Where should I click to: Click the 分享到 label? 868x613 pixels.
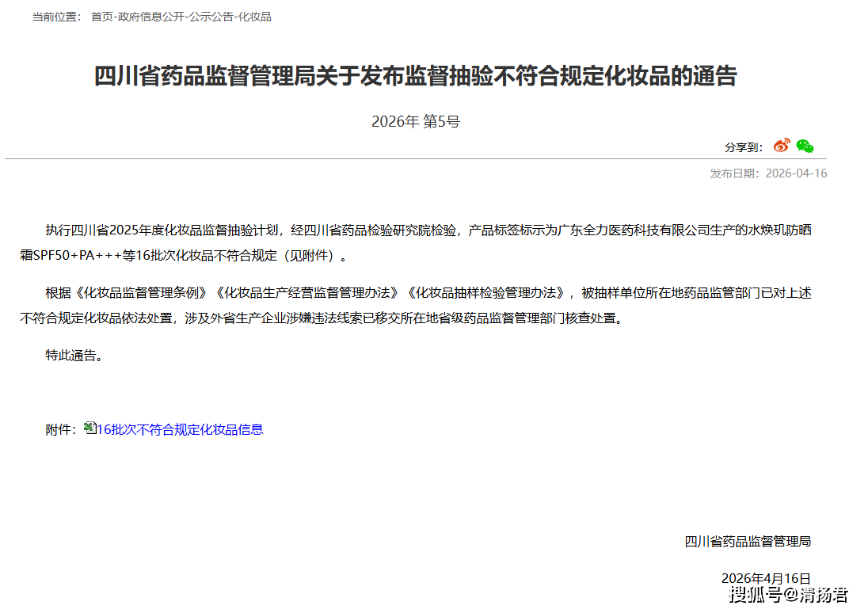743,147
